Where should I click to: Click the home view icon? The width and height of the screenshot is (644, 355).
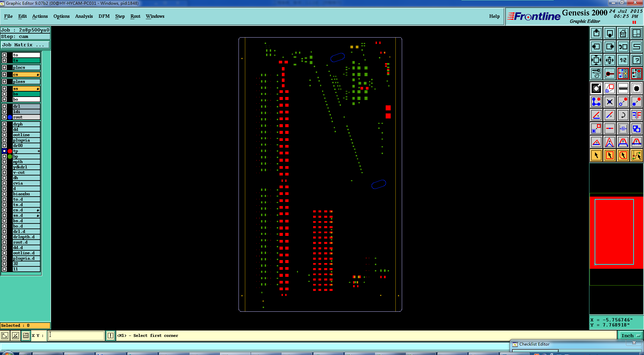[x=623, y=33]
